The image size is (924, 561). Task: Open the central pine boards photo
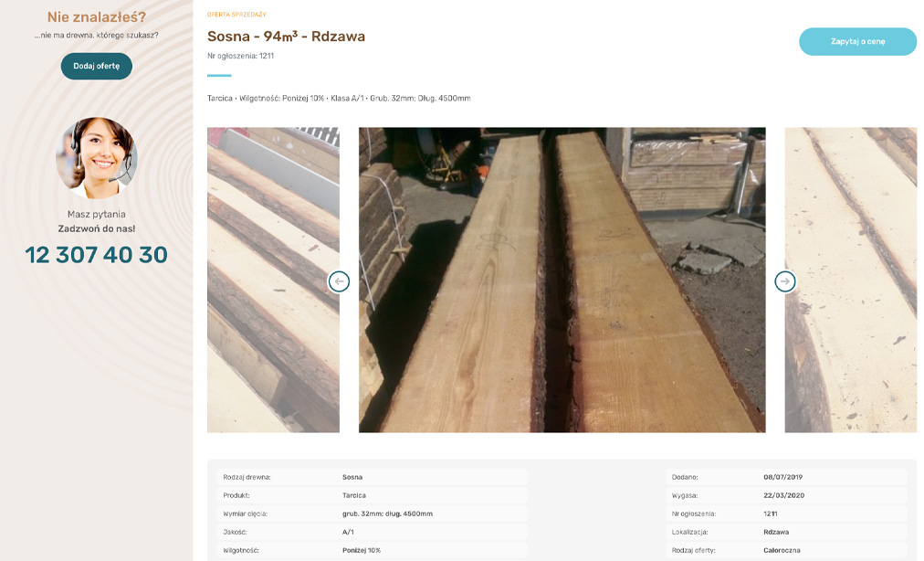click(562, 280)
